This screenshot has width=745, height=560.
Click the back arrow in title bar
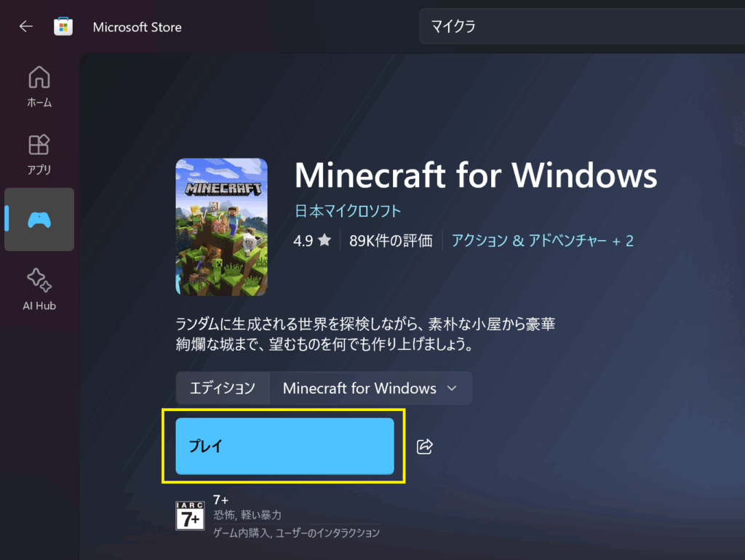point(26,27)
